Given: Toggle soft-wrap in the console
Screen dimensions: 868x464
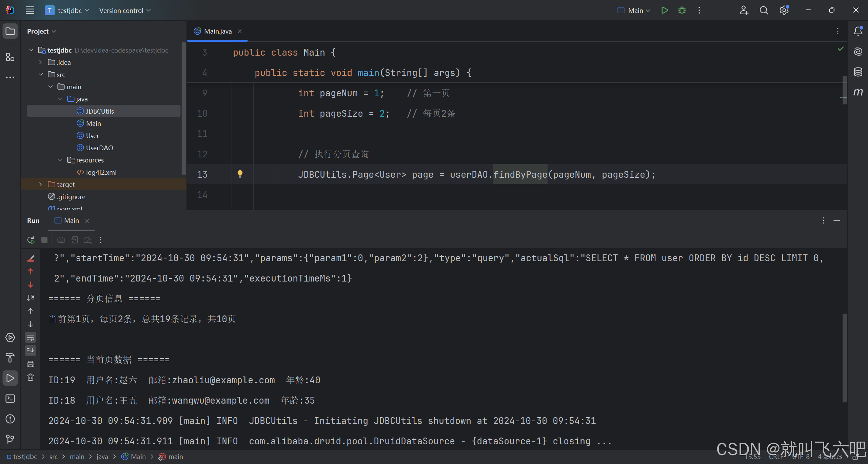Looking at the screenshot, I should pyautogui.click(x=31, y=337).
